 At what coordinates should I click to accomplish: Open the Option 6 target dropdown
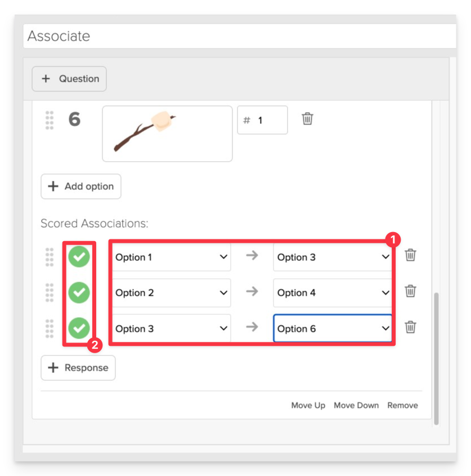click(x=333, y=328)
